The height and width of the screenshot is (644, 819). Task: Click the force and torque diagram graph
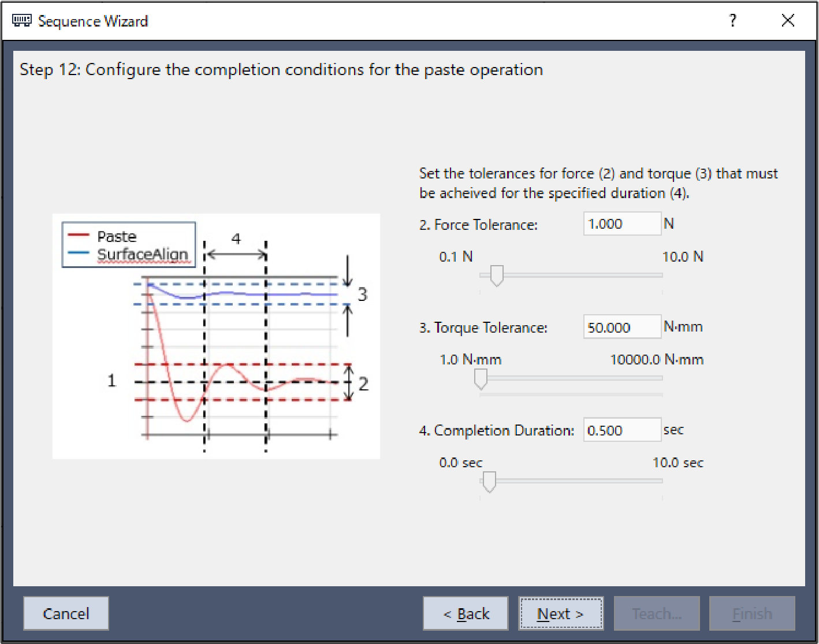point(243,358)
